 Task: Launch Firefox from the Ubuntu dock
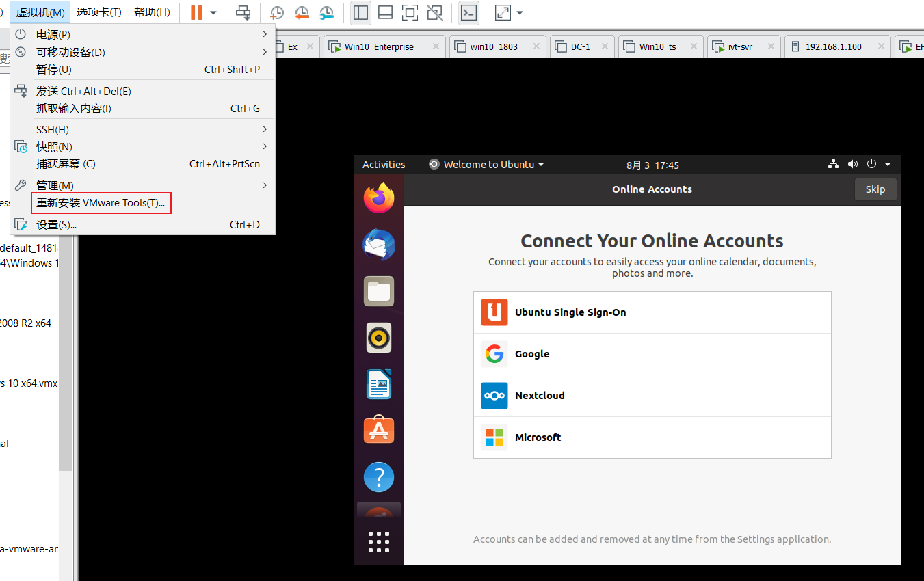[378, 198]
